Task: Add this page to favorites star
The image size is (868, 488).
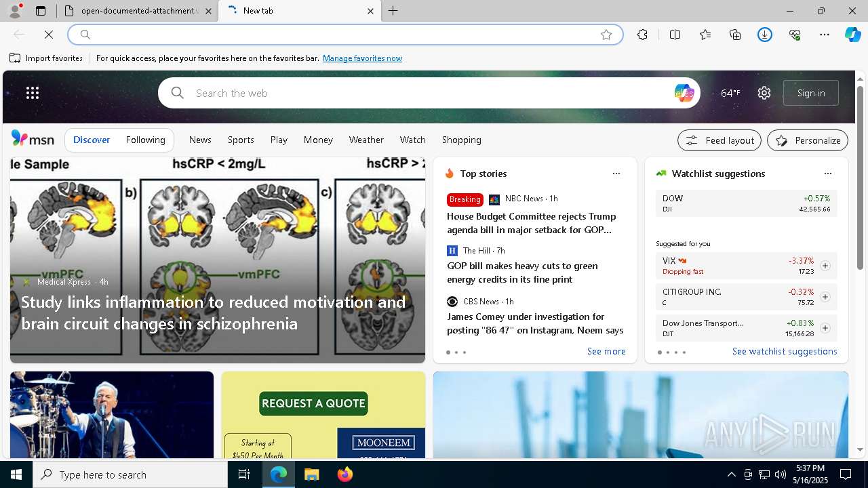Action: click(x=606, y=35)
